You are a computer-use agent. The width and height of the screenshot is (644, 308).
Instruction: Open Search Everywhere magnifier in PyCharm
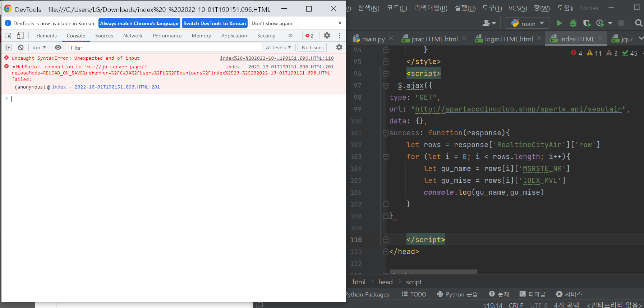[x=638, y=23]
